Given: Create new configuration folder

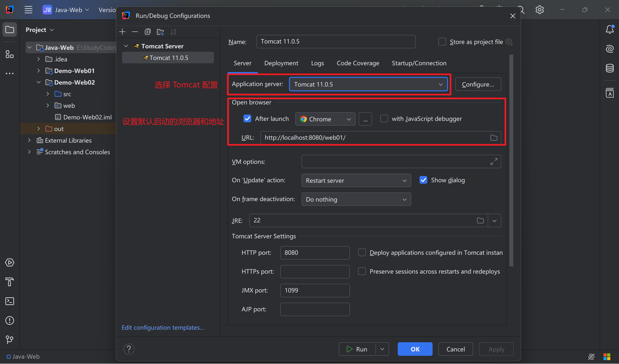Looking at the screenshot, I should pyautogui.click(x=160, y=32).
